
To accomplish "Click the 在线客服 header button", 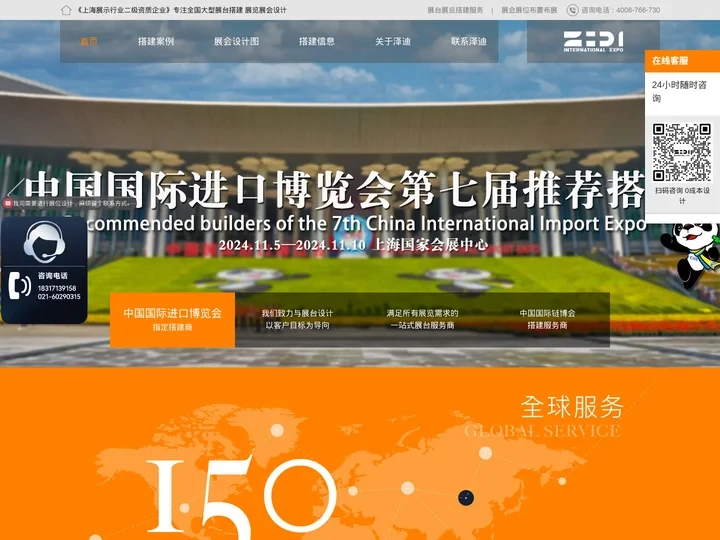I will click(682, 61).
